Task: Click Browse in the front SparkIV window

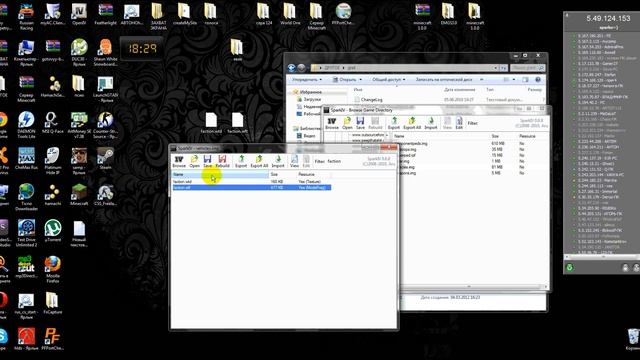Action: 179,161
